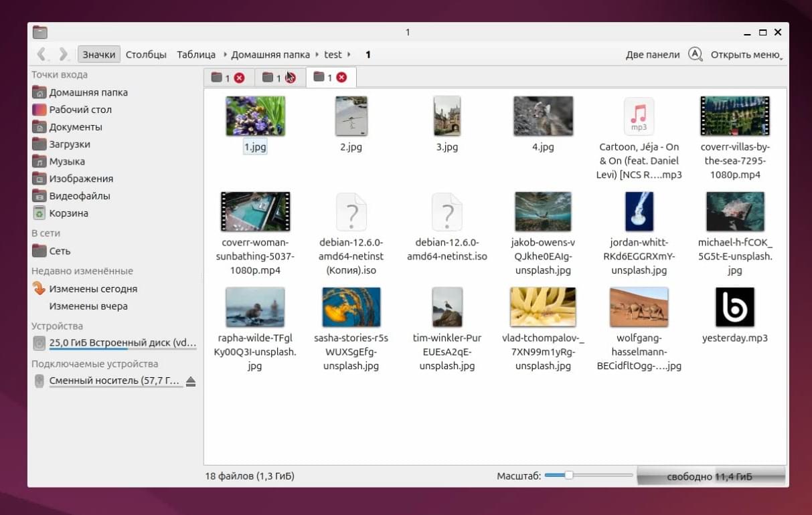
Task: Switch to Значки view mode
Action: tap(99, 55)
